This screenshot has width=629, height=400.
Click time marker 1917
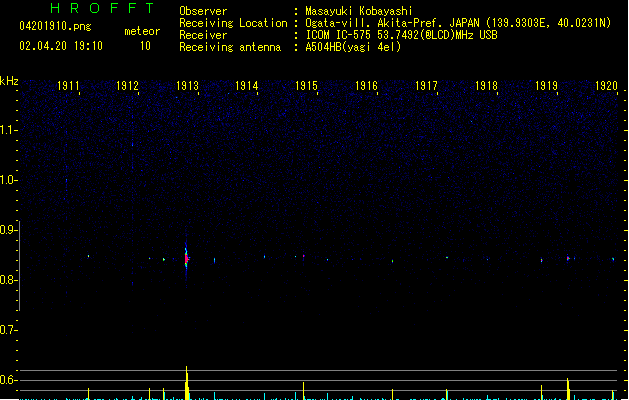tap(426, 86)
